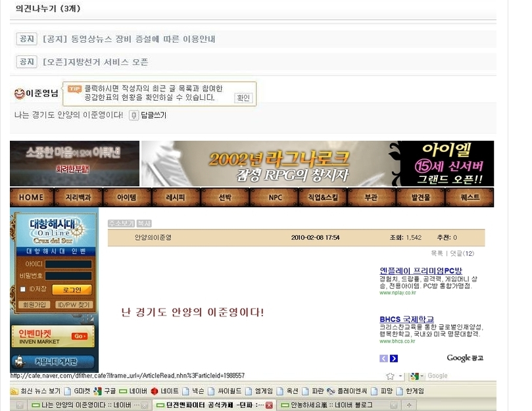Viewport: 532px width, 411px height.
Task: Open the 네이트 bookmark
Action: pos(165,391)
